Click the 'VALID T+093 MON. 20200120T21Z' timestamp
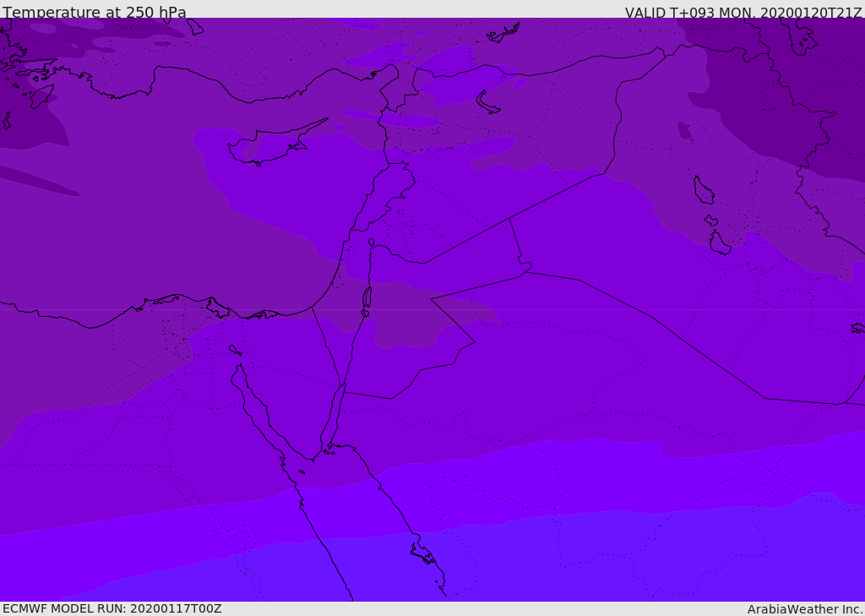 pyautogui.click(x=743, y=12)
